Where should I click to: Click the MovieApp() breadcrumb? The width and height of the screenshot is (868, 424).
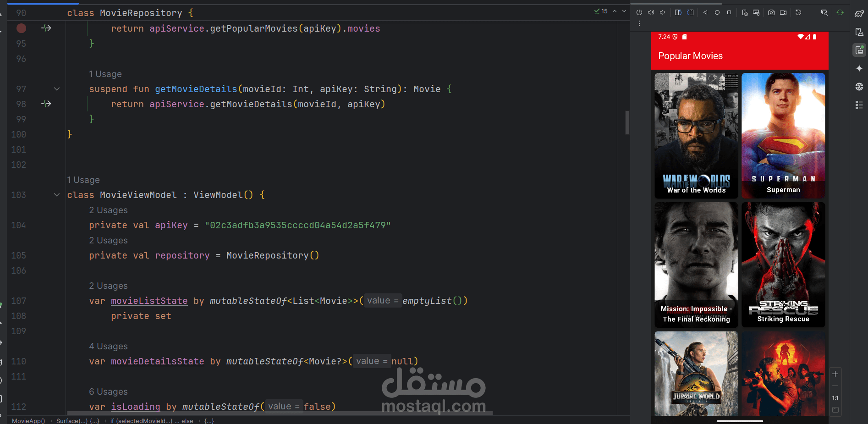click(28, 421)
